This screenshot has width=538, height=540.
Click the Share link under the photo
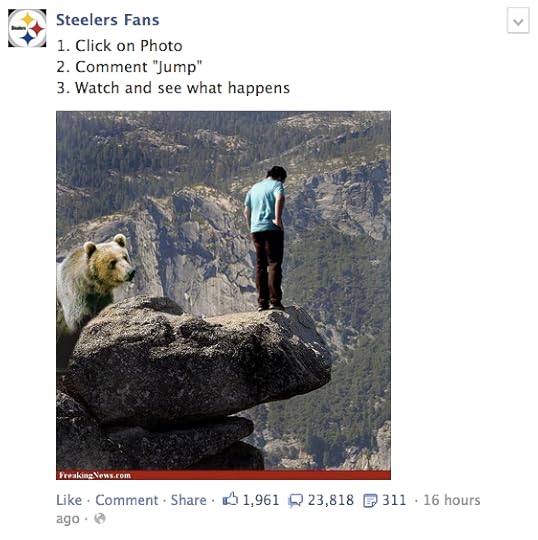tap(188, 500)
